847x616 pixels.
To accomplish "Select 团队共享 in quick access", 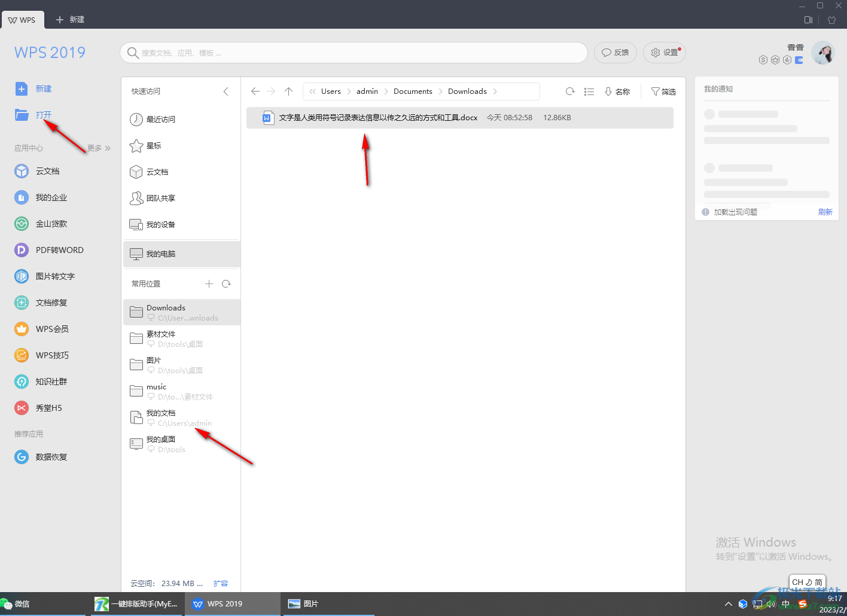I will click(182, 199).
